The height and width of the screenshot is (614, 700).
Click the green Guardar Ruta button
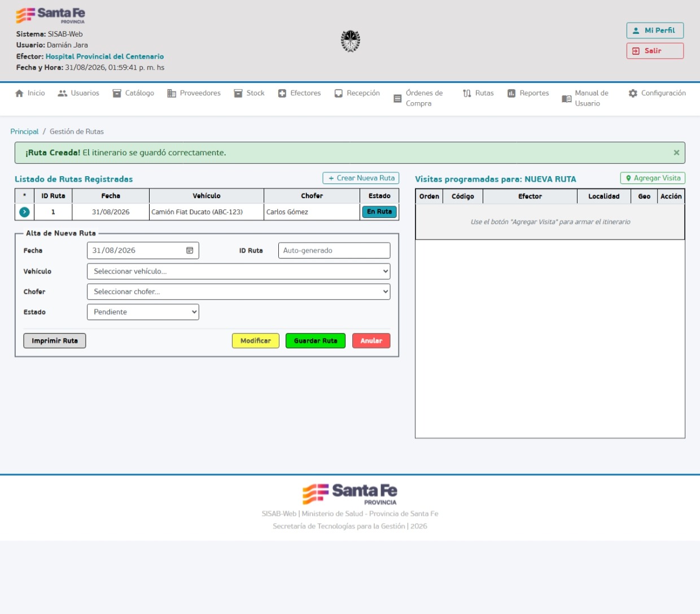(x=316, y=341)
